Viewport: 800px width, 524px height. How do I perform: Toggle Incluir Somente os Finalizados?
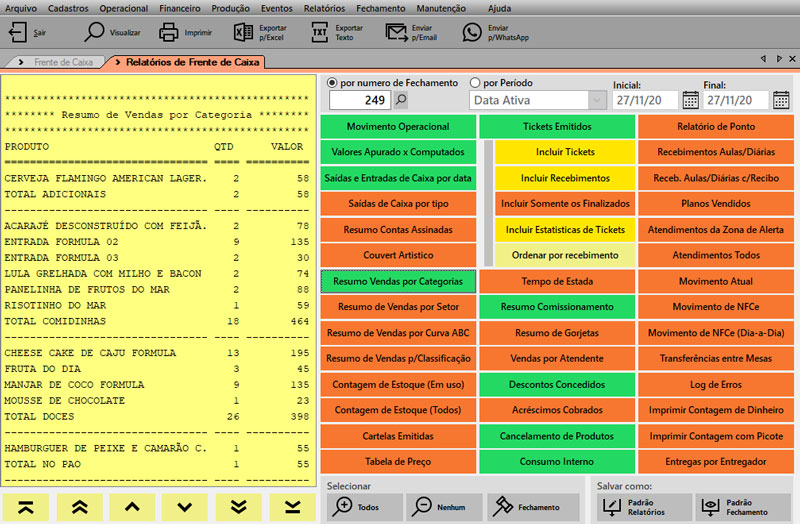point(565,204)
